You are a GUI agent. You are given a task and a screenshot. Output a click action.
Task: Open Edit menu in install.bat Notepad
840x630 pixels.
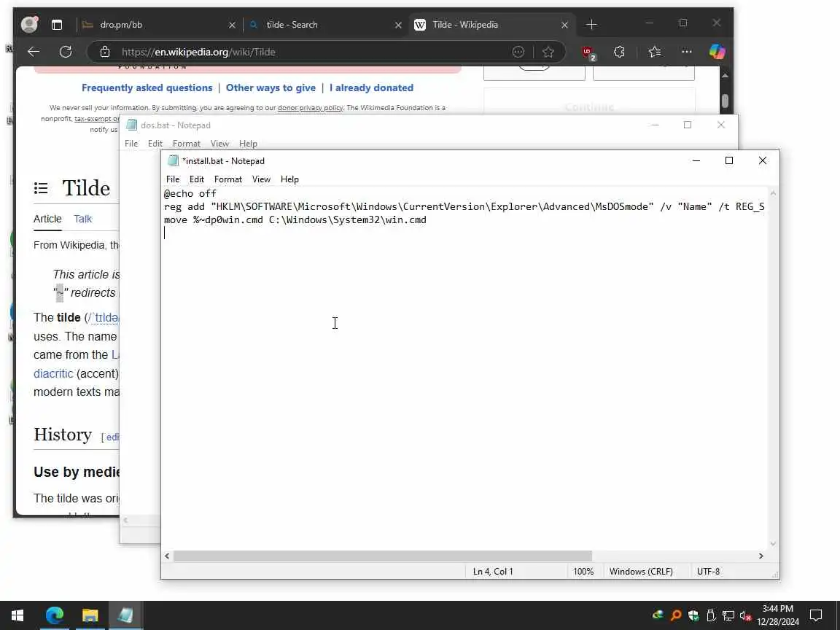pyautogui.click(x=197, y=179)
